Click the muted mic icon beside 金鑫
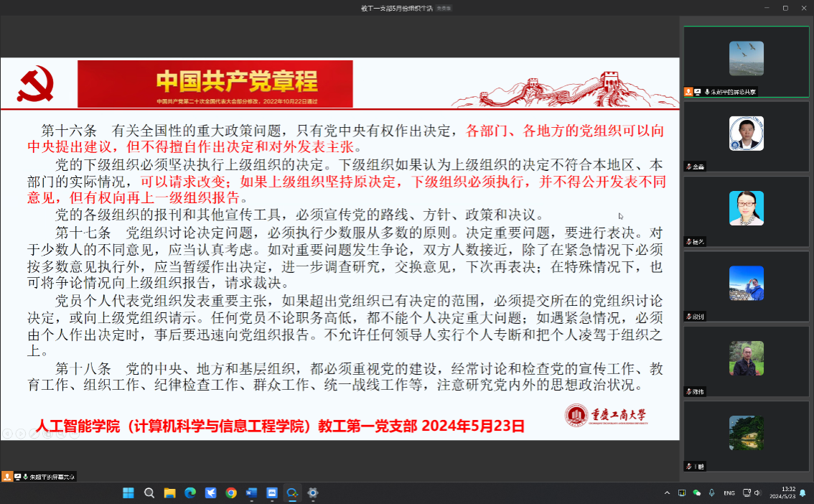814x504 pixels. 688,167
